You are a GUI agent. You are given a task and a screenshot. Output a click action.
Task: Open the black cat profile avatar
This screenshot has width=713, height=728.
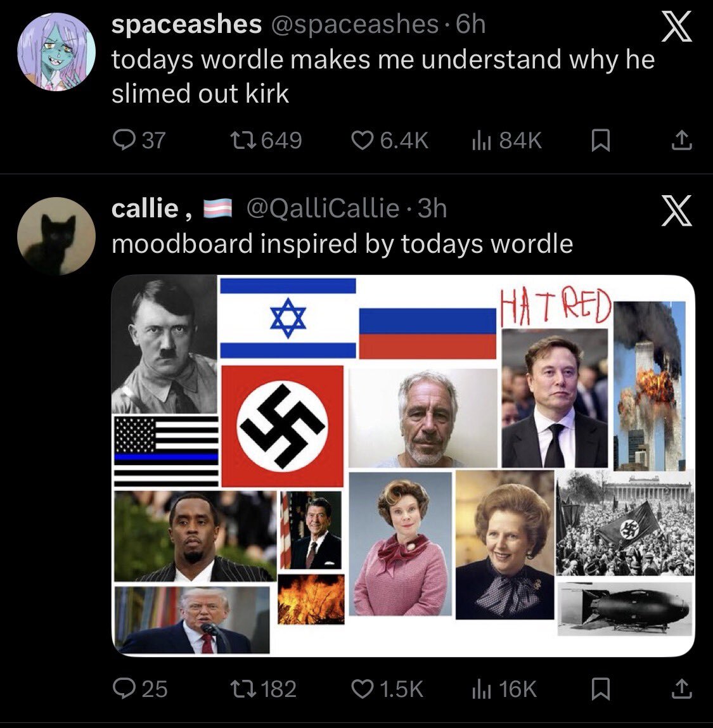pyautogui.click(x=56, y=235)
